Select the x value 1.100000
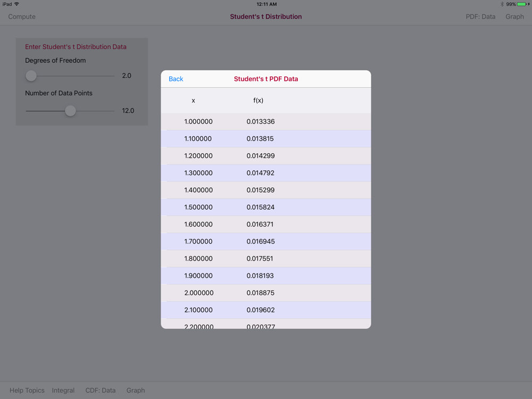Viewport: 532px width, 399px height. coord(198,139)
